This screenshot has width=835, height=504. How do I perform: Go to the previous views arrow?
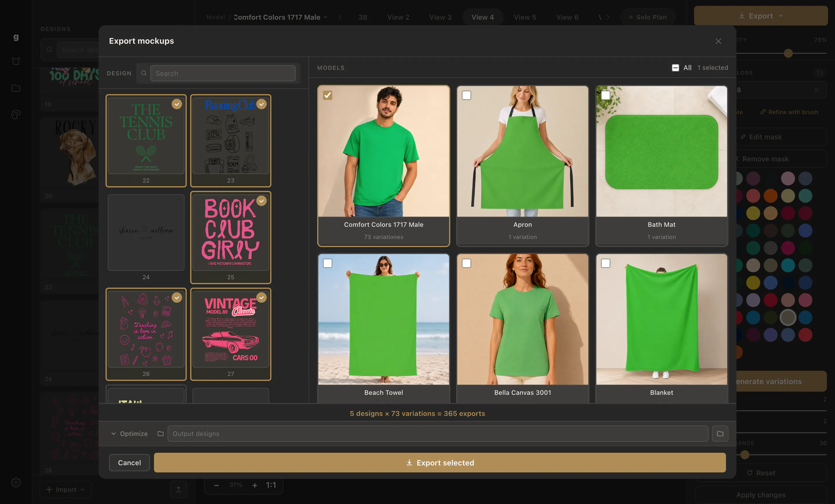click(340, 17)
